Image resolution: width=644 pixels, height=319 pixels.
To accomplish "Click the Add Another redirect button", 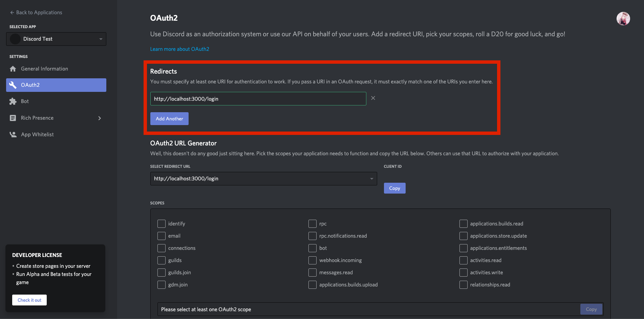I will [169, 119].
